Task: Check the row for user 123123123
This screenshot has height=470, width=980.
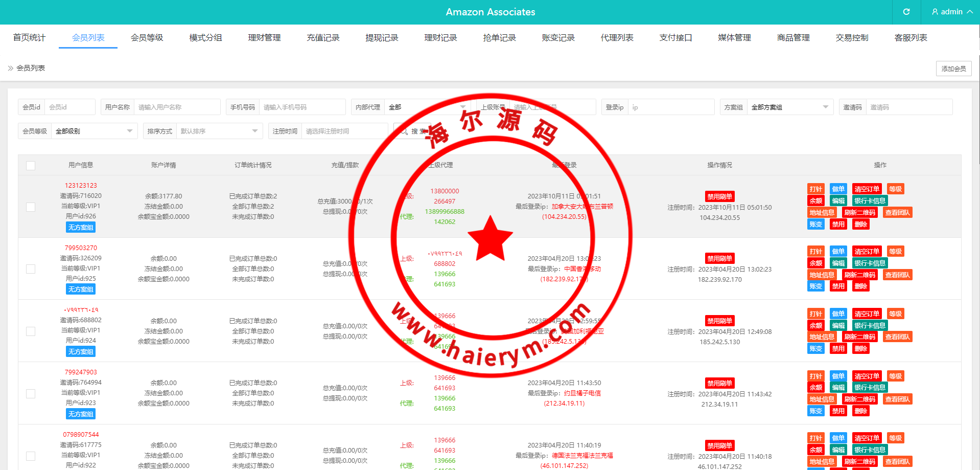Action: click(31, 207)
